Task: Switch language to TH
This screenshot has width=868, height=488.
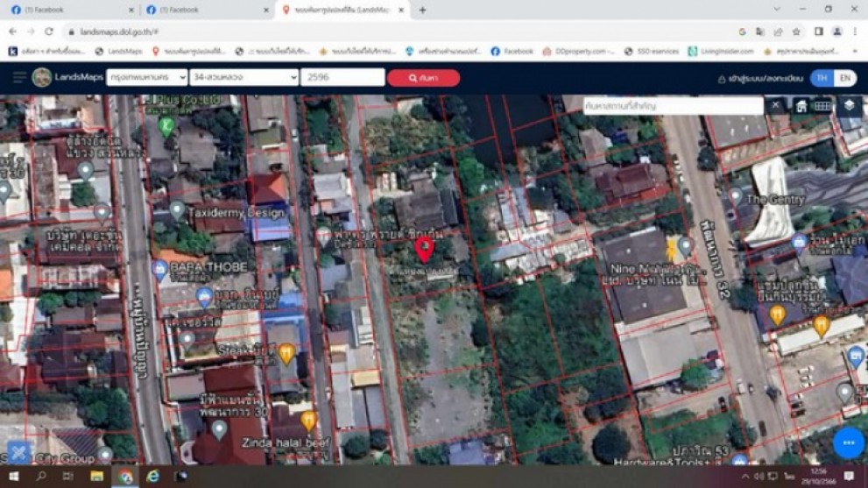Action: (821, 78)
